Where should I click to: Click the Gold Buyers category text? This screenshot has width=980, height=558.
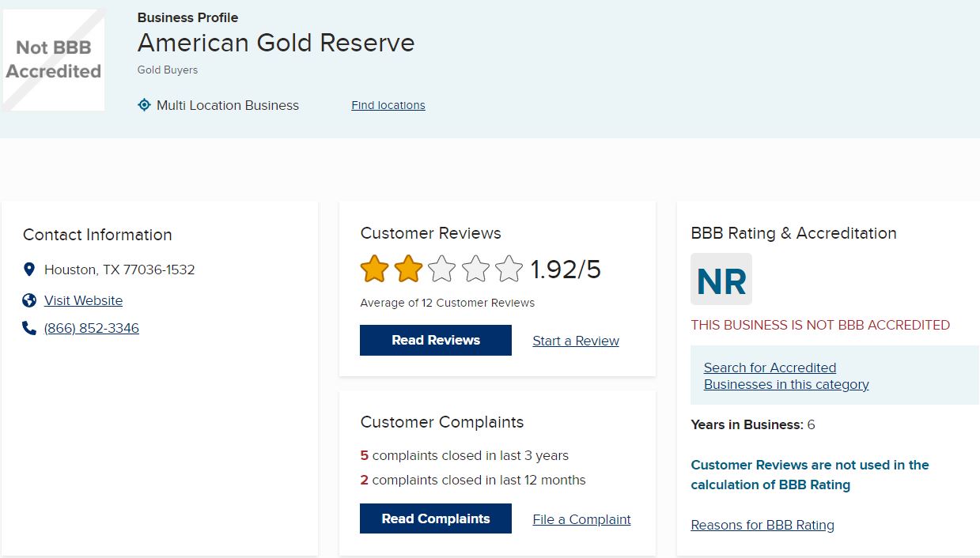(x=168, y=70)
